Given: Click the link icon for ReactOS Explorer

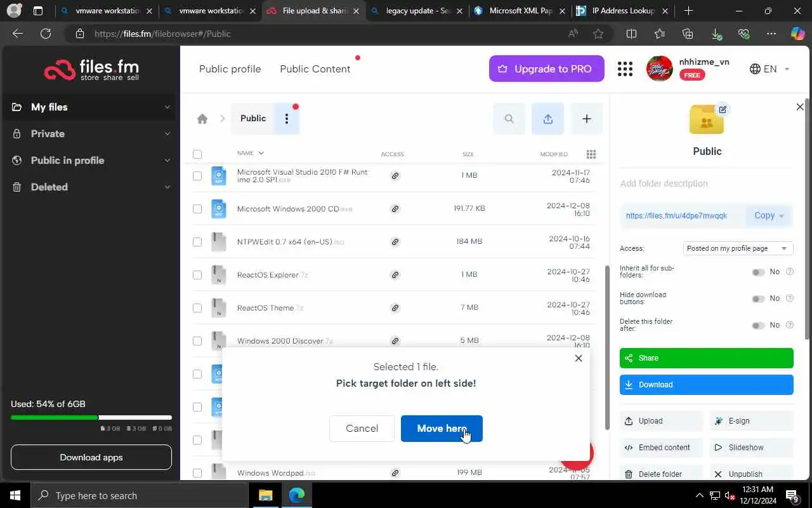Looking at the screenshot, I should pyautogui.click(x=395, y=275).
